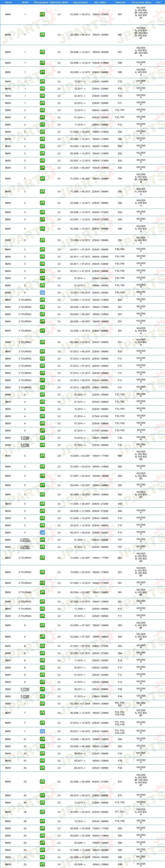Click the Opis column header
The image size is (165, 868).
pos(158,2)
